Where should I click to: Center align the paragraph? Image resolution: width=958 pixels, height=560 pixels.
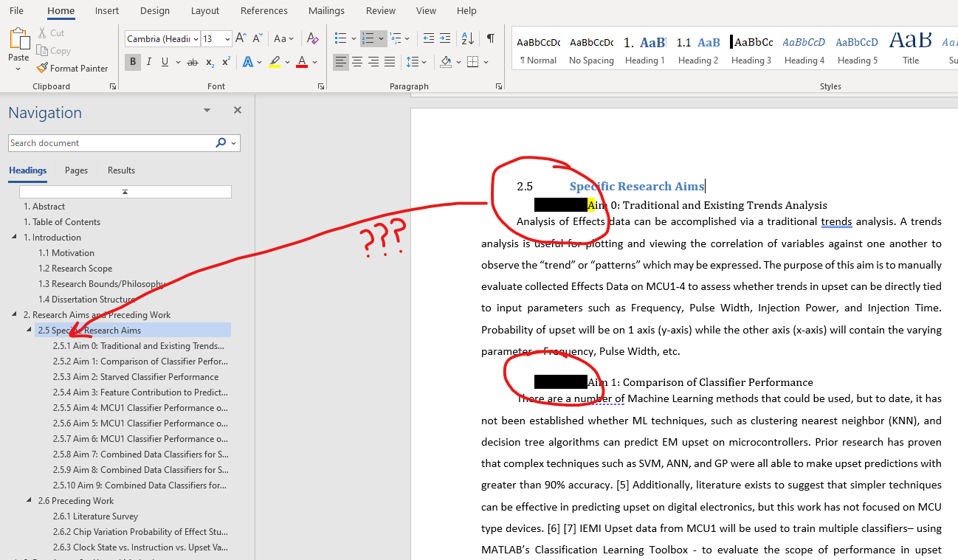357,62
